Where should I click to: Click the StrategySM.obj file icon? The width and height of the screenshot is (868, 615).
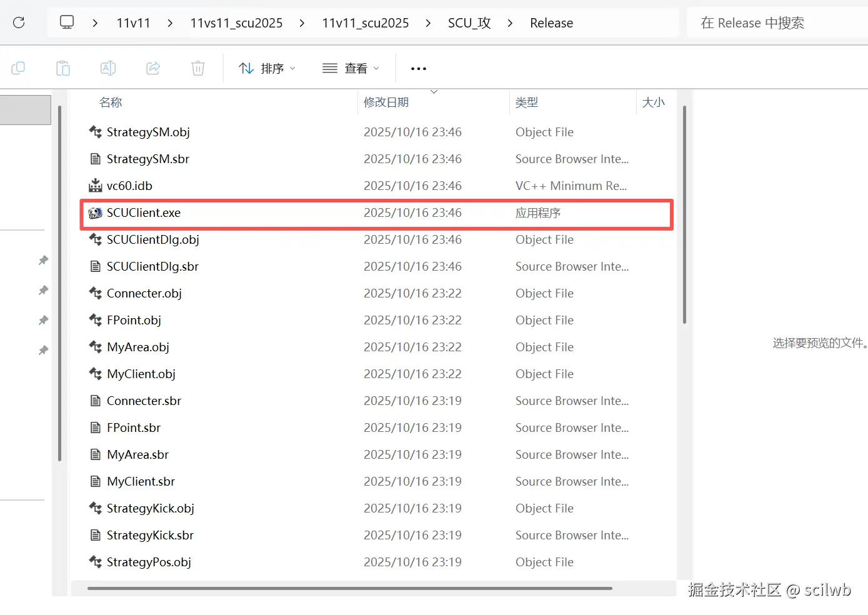tap(96, 132)
